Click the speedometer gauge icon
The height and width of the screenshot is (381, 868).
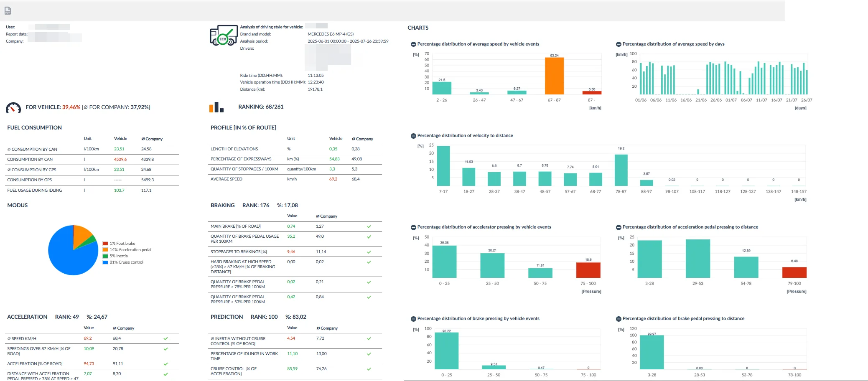pyautogui.click(x=13, y=108)
